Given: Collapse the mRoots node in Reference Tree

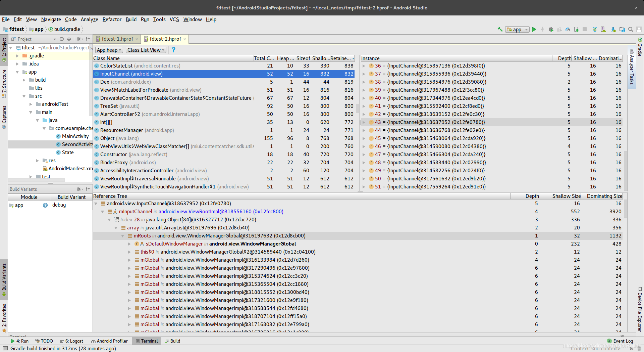Looking at the screenshot, I should coord(123,236).
